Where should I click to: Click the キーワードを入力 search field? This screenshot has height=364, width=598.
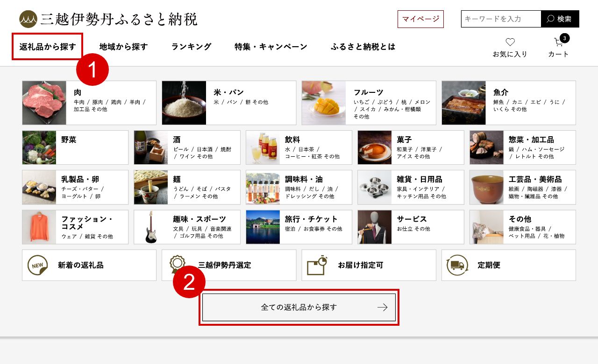click(501, 19)
